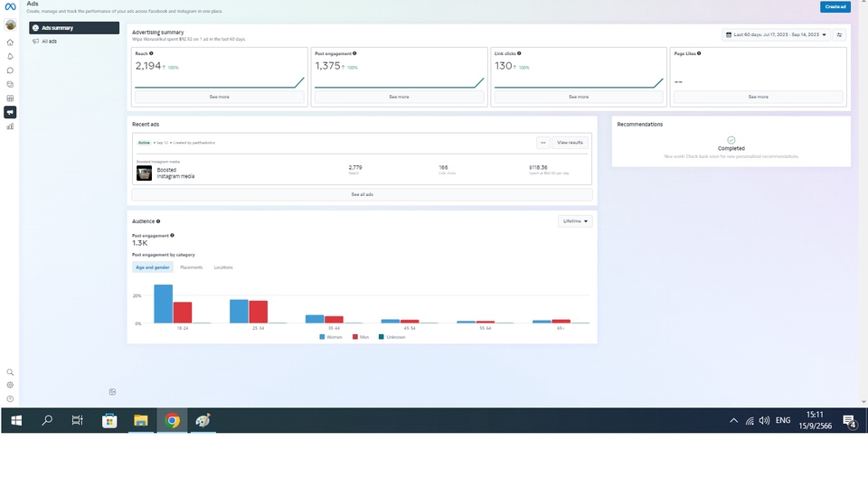Click the Page Likes info icon
Viewport: 868px width, 487px height.
click(x=699, y=53)
